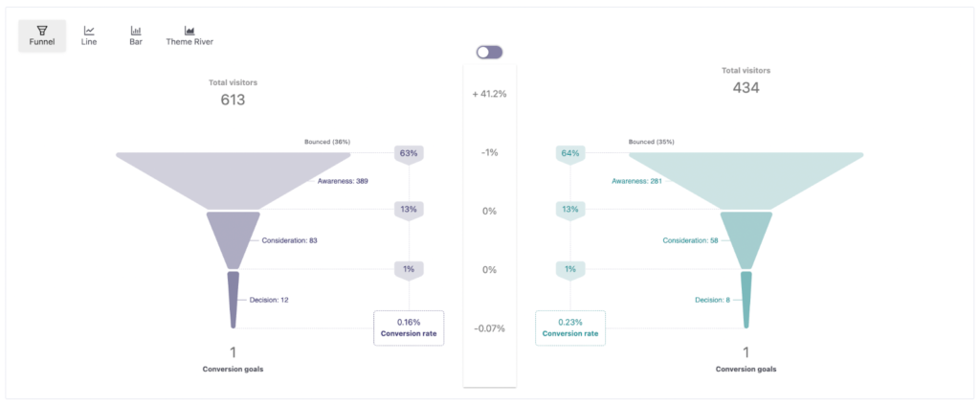Click the purple Consideration funnel segment
Screen dimensions: 980x406
(x=233, y=237)
